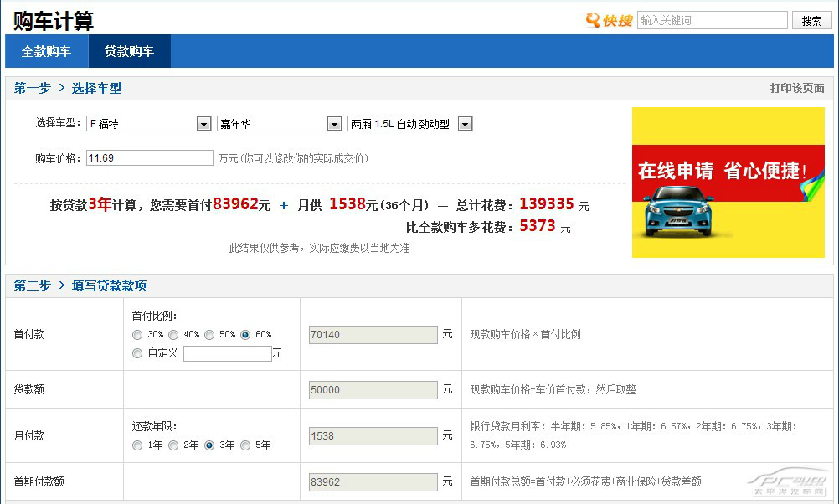Select the 5年 repayment period
This screenshot has height=504, width=839.
coord(245,445)
